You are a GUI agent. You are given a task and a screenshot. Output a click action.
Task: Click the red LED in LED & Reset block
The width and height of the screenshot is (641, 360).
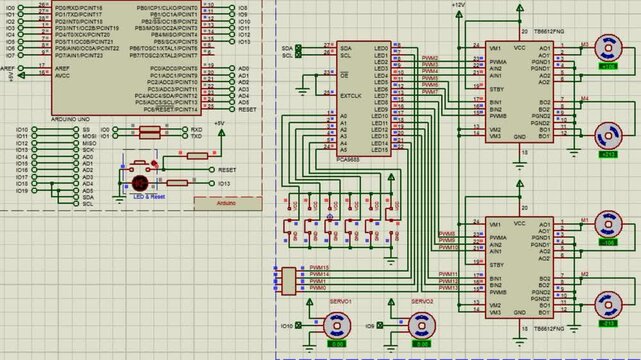pos(140,183)
